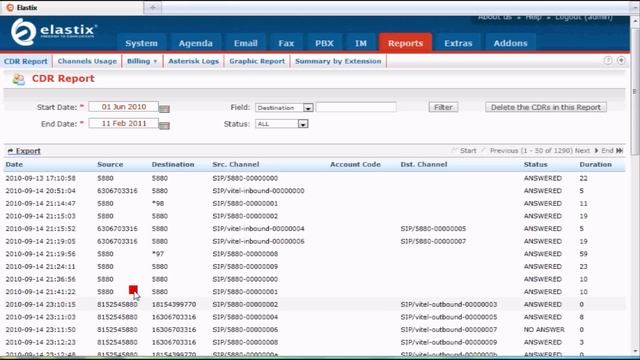Click the date 2010-09-14 21:19:56

pyautogui.click(x=40, y=254)
